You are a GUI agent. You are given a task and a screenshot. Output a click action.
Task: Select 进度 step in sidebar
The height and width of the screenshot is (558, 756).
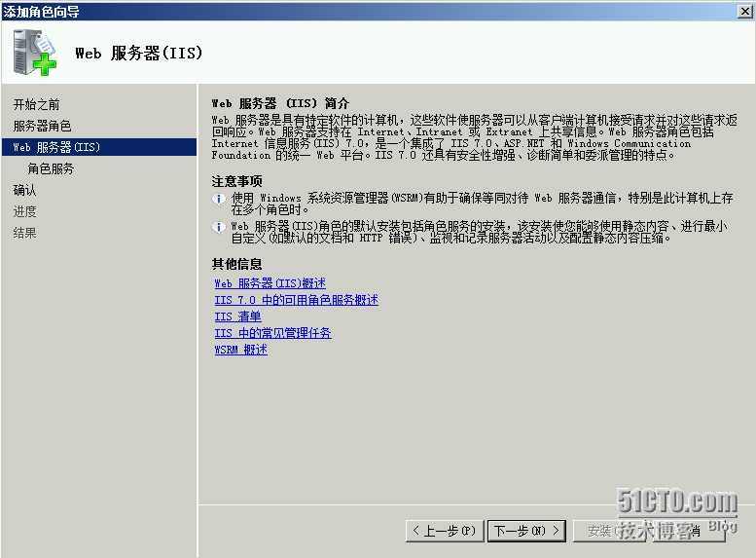(x=25, y=211)
